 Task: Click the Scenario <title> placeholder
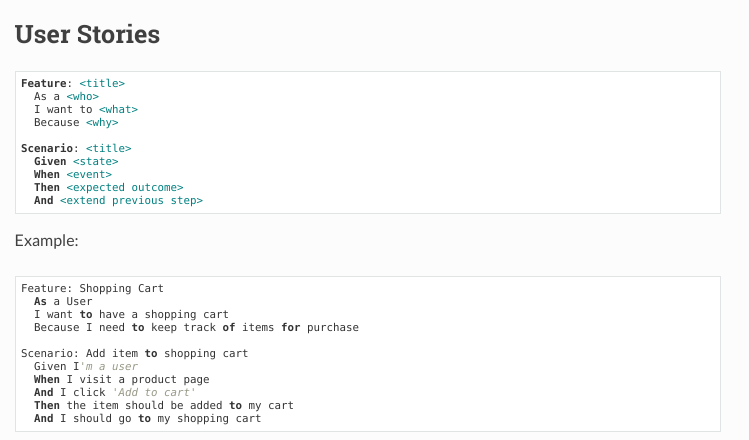click(x=108, y=149)
